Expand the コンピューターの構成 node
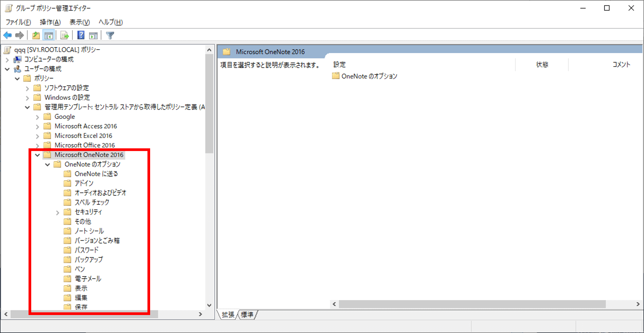The height and width of the screenshot is (333, 644). tap(7, 60)
